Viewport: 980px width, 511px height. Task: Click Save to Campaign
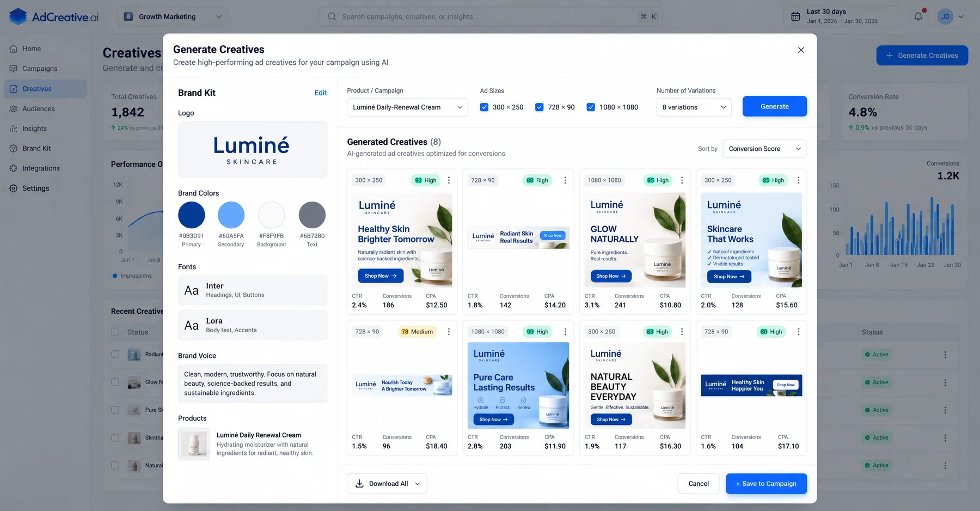tap(766, 484)
